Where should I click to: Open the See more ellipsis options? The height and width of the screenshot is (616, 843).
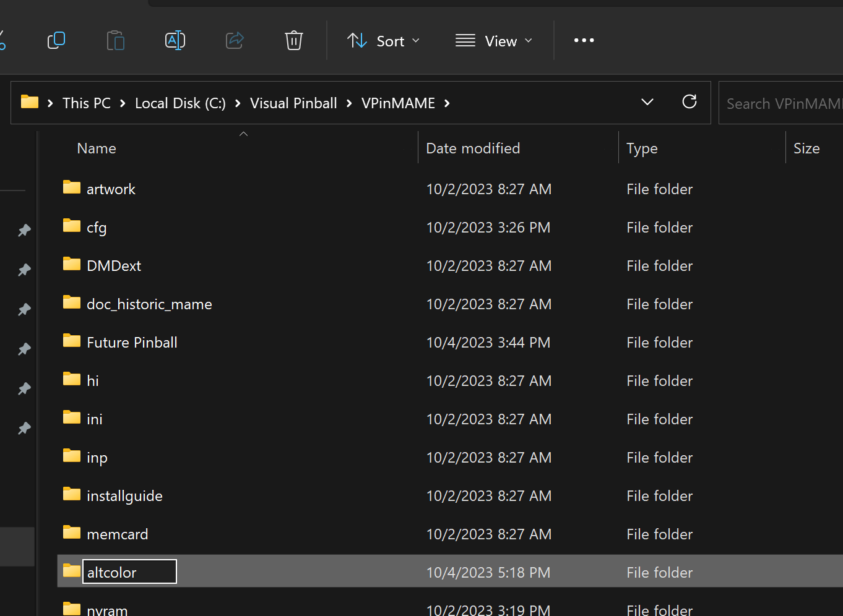point(584,40)
